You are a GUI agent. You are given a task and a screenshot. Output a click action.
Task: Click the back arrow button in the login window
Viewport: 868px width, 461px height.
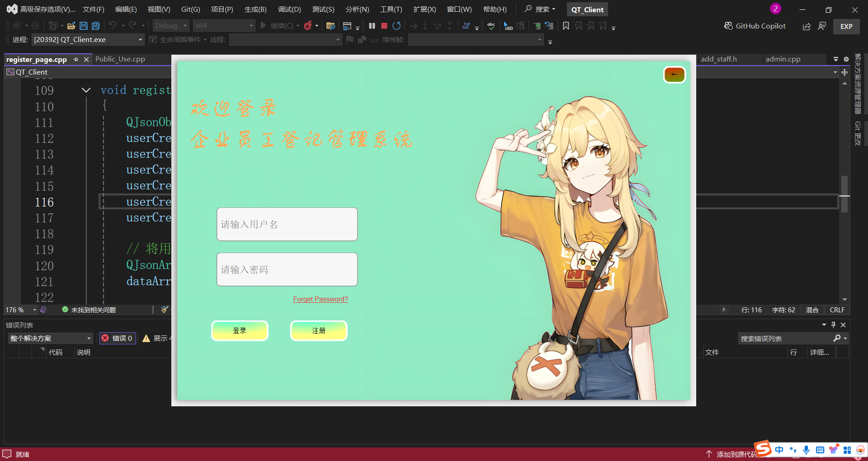(674, 75)
